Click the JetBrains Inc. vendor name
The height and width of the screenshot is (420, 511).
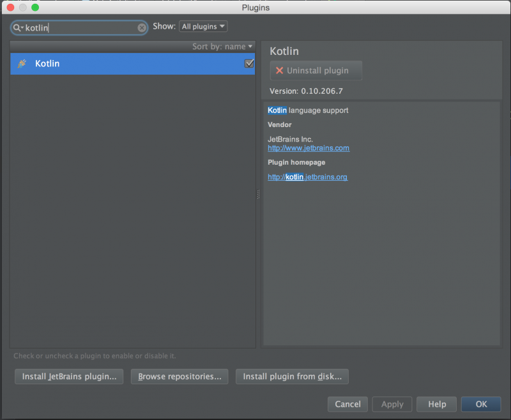tap(290, 139)
